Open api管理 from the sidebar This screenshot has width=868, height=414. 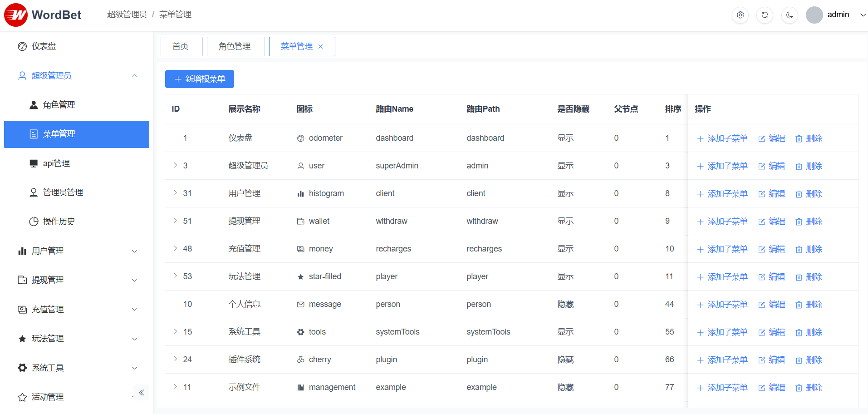56,163
